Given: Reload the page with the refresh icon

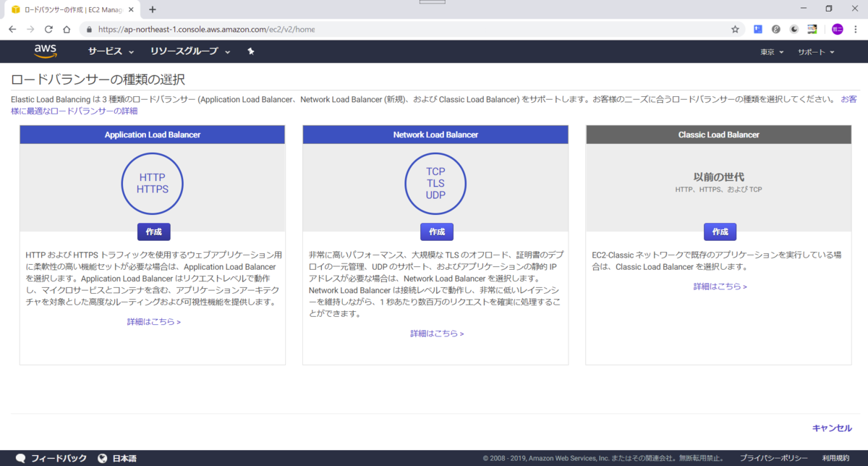Looking at the screenshot, I should pyautogui.click(x=48, y=29).
